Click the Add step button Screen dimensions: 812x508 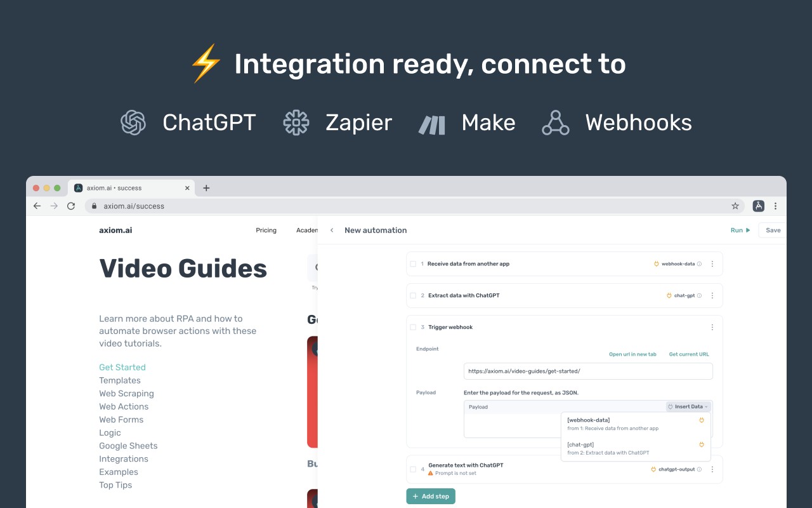pyautogui.click(x=431, y=496)
